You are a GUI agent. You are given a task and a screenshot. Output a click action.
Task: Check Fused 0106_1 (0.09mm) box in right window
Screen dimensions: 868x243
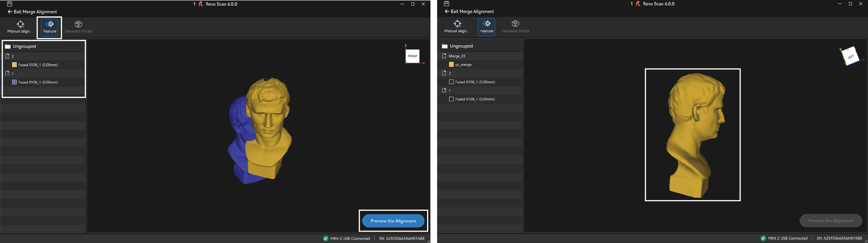(451, 99)
